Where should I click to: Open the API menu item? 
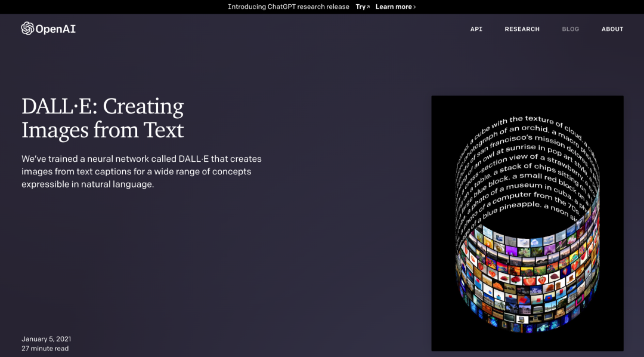[476, 29]
